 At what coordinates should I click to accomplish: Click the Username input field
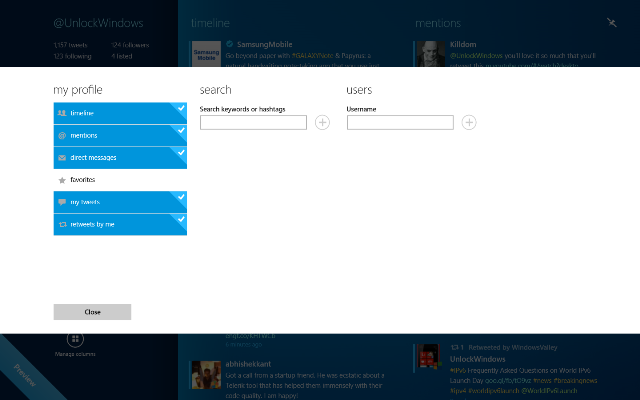pos(400,122)
